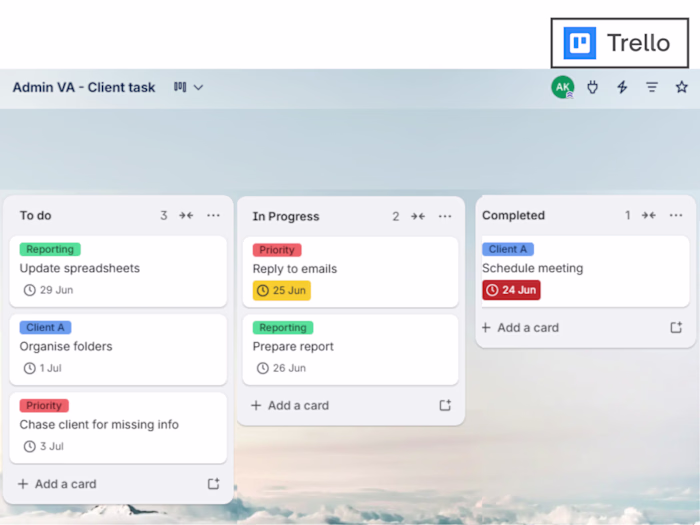Collapse the Completed list
Image resolution: width=700 pixels, height=525 pixels.
tap(649, 216)
